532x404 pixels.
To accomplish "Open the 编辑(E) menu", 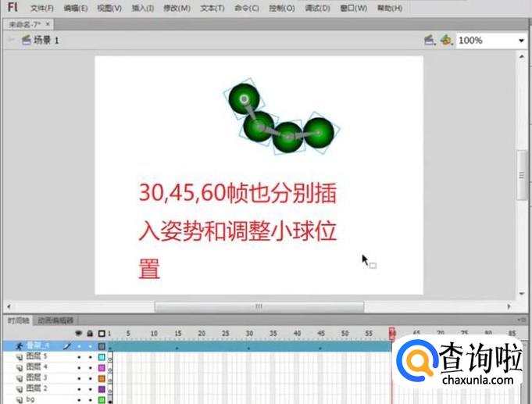I will point(76,8).
